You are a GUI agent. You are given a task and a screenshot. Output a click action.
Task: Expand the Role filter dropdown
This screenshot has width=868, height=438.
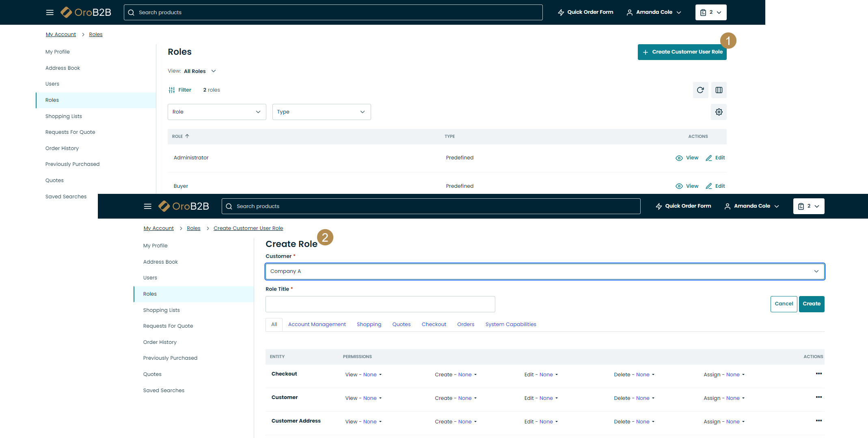[217, 112]
